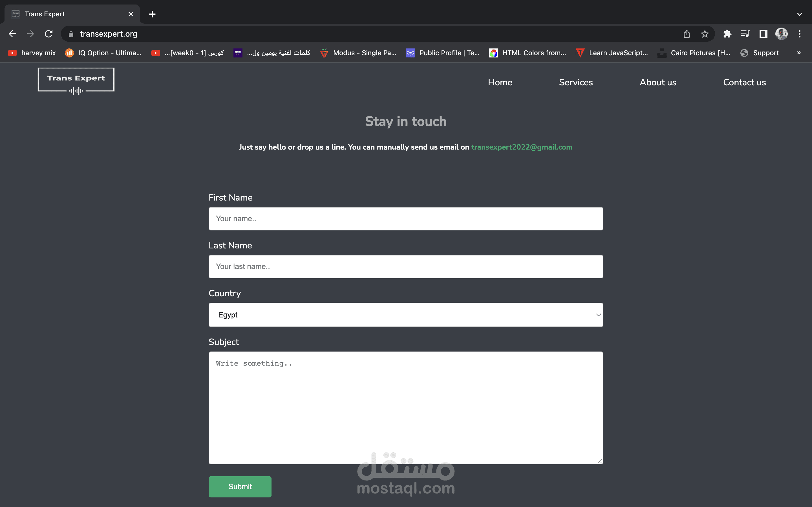Open the About us nav item
The width and height of the screenshot is (812, 507).
tap(658, 83)
